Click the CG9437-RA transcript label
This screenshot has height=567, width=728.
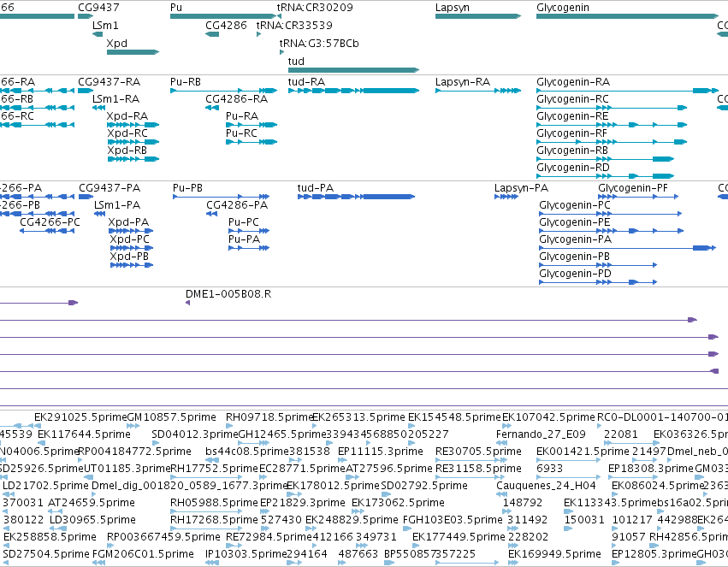[109, 82]
